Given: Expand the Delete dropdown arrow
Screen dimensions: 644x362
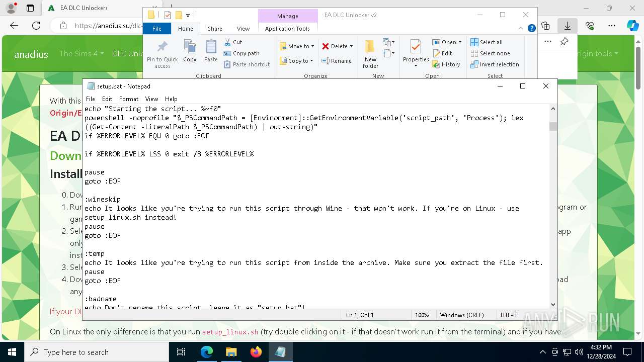Looking at the screenshot, I should pos(351,46).
